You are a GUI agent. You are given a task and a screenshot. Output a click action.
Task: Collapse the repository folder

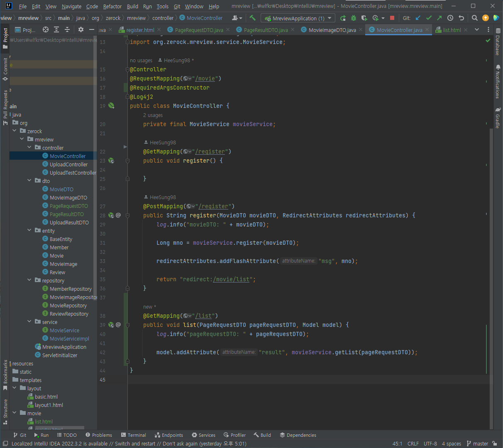(29, 280)
